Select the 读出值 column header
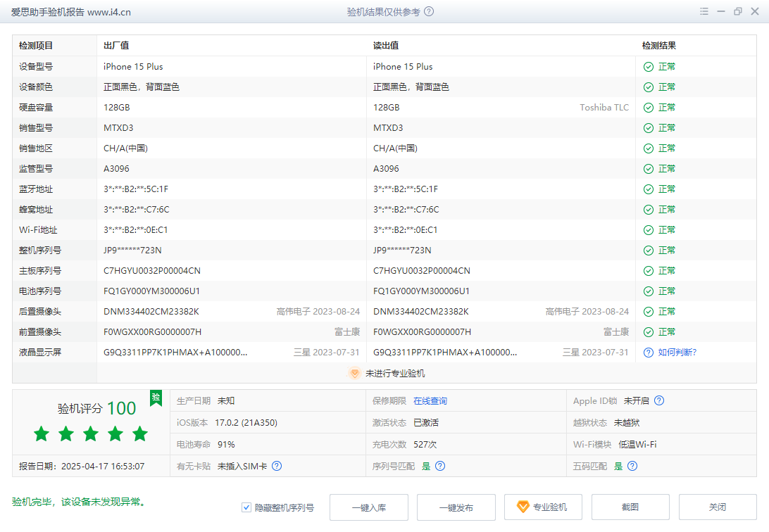This screenshot has width=769, height=532. point(386,46)
